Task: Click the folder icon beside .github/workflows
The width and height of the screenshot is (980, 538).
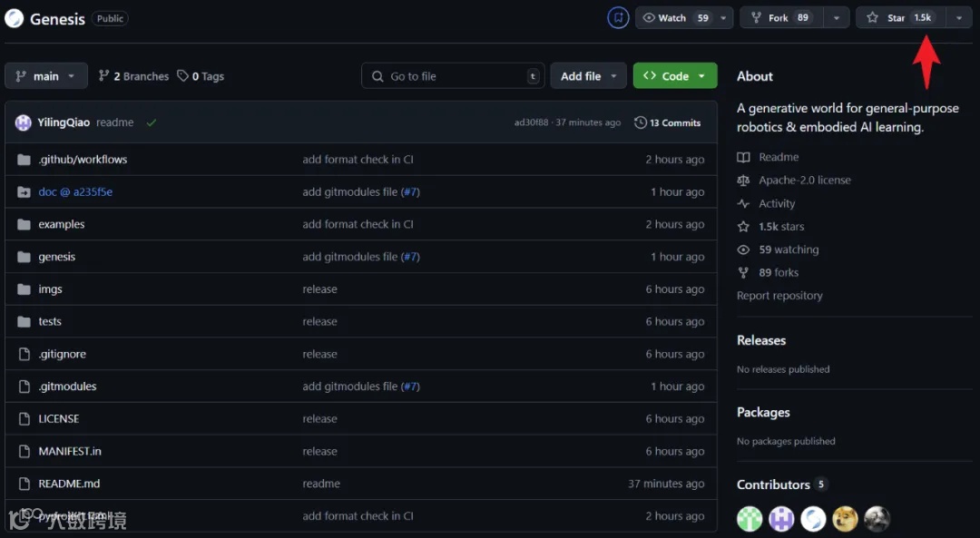Action: [x=24, y=160]
